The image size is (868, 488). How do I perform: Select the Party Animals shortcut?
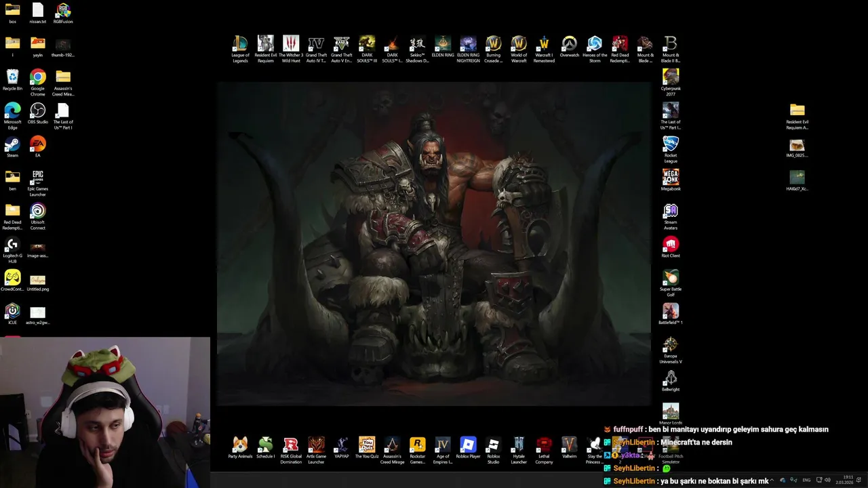(240, 447)
